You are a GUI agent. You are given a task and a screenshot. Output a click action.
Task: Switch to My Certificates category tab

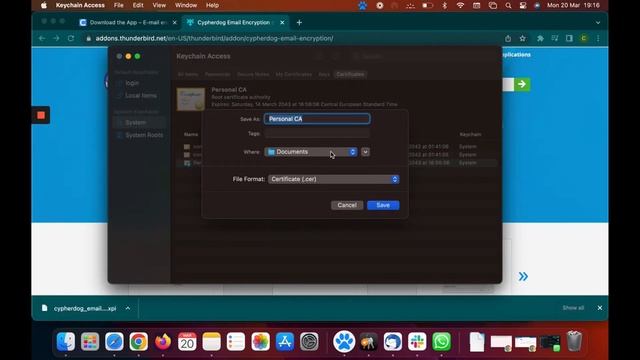[x=293, y=74]
